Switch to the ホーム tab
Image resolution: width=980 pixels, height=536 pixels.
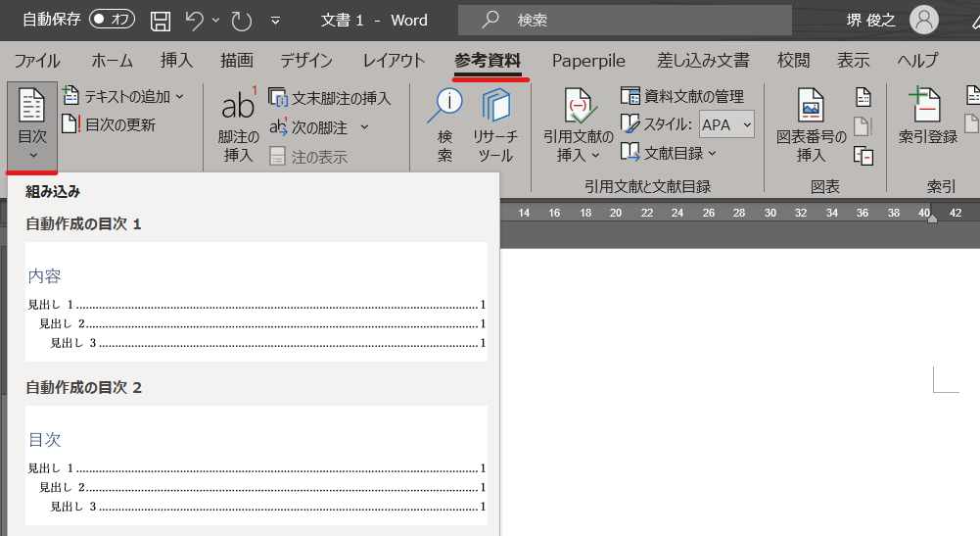point(113,61)
